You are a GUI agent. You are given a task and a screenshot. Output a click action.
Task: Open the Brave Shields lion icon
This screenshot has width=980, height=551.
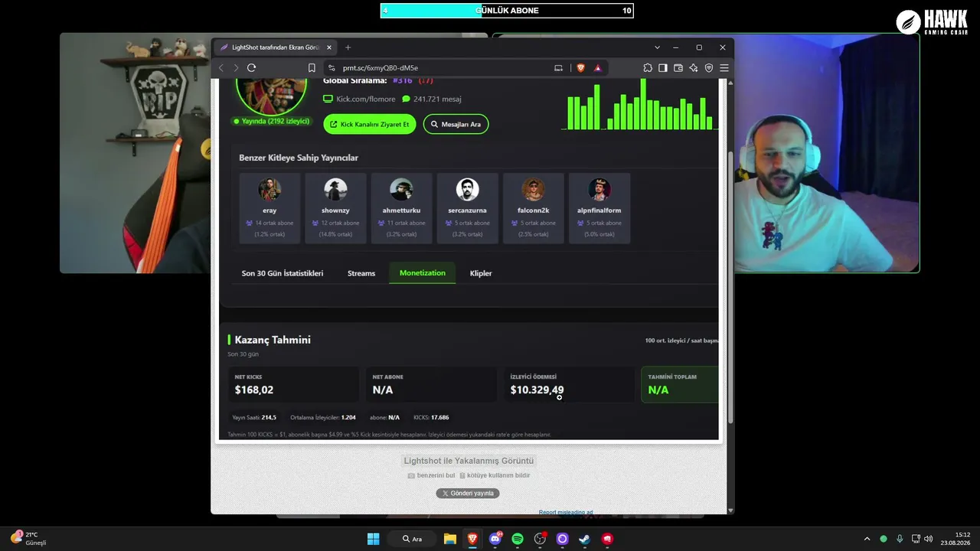(x=580, y=68)
